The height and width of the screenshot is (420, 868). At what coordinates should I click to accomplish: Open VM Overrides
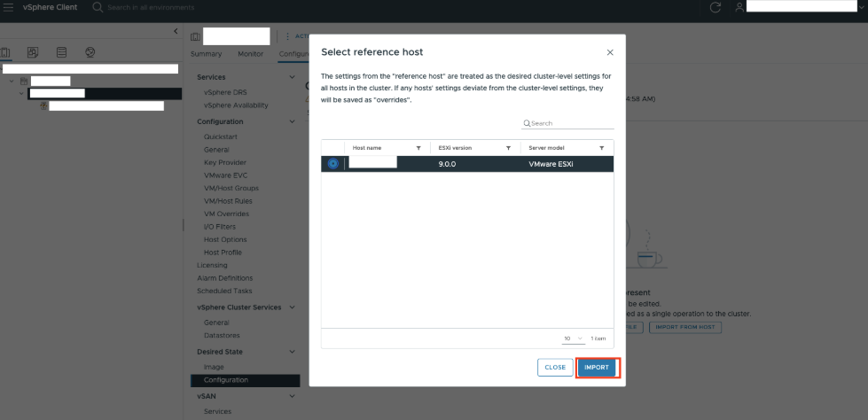tap(226, 214)
